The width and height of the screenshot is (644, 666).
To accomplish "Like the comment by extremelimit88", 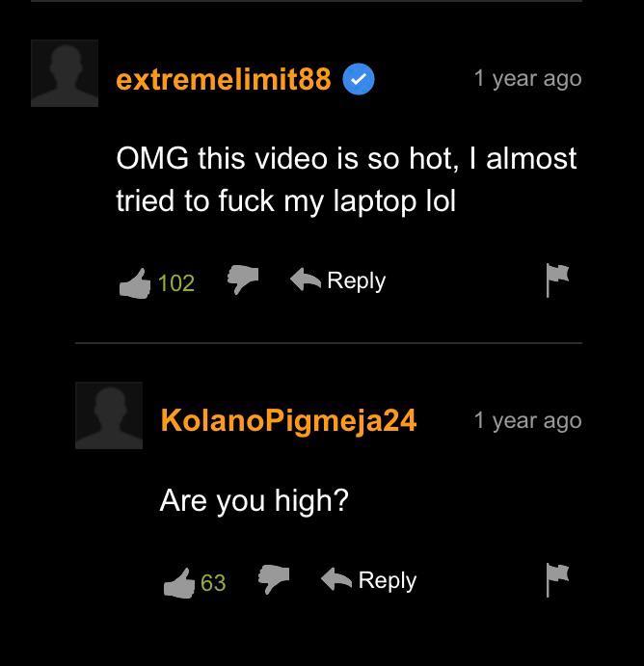I will (x=135, y=283).
